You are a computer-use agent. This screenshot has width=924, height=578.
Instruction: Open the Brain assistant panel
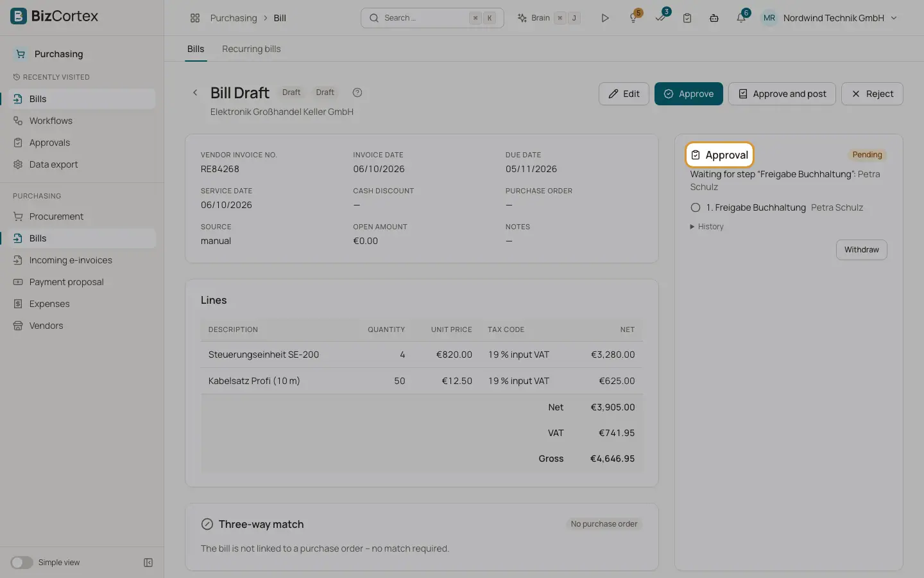coord(549,18)
